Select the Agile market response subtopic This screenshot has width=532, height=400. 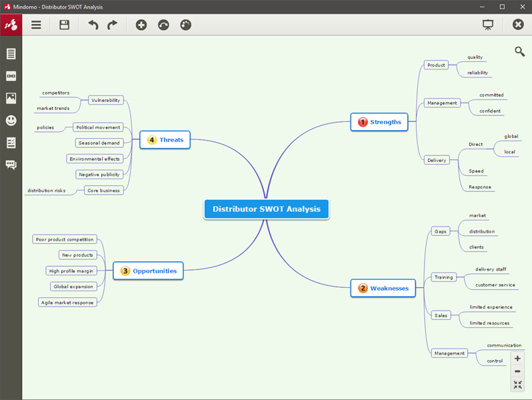coord(67,302)
